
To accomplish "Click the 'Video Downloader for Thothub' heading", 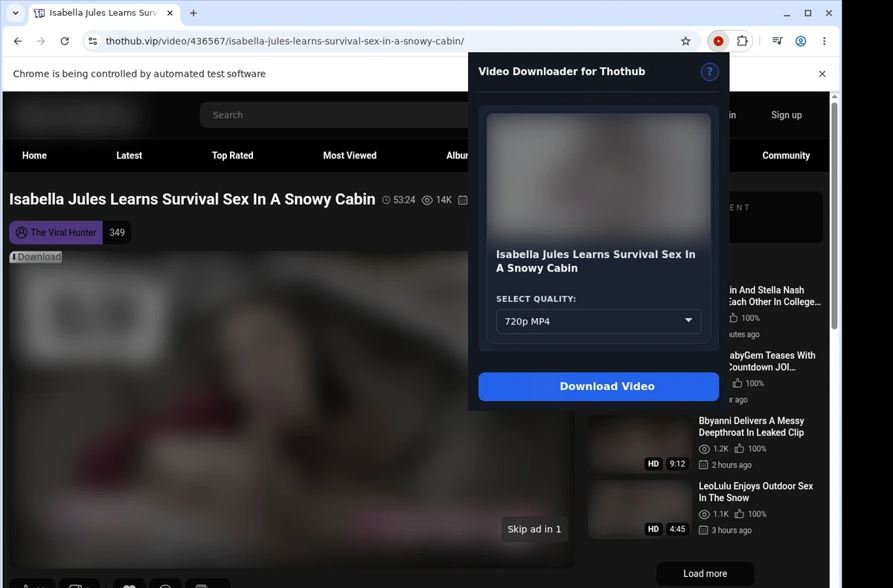I will click(562, 71).
